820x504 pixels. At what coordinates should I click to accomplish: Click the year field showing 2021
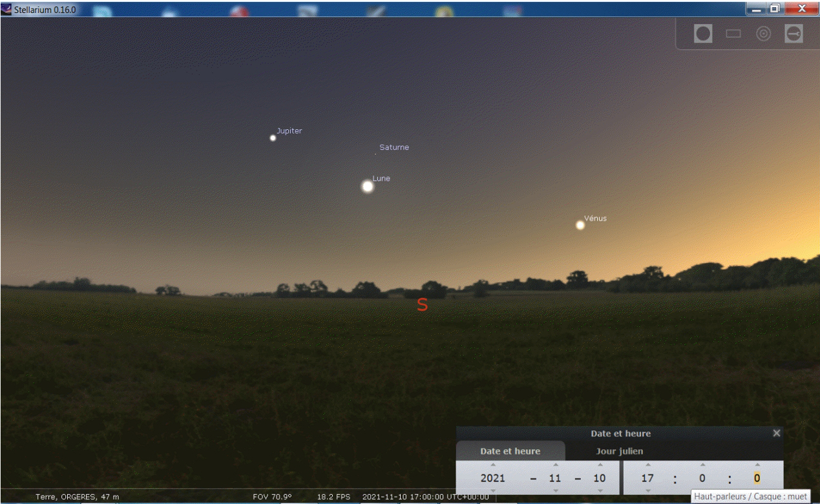coord(492,479)
